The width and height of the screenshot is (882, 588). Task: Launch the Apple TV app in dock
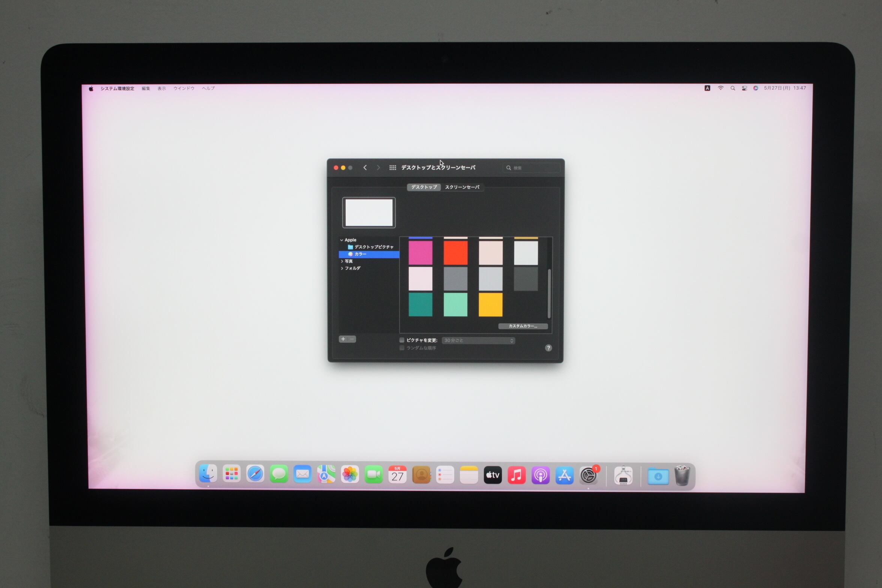click(492, 475)
